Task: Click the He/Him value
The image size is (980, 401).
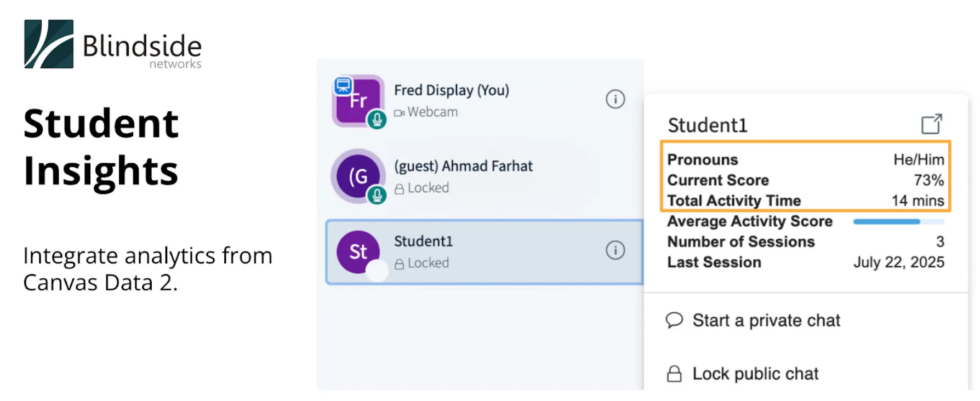Action: click(x=919, y=159)
